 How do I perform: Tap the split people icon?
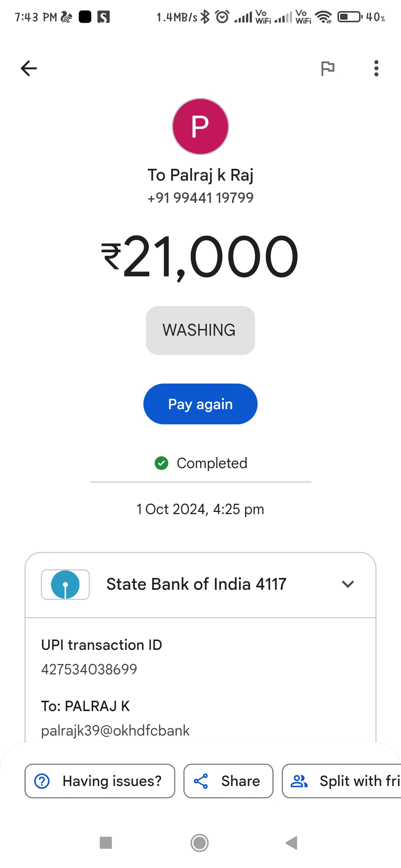coord(299,781)
